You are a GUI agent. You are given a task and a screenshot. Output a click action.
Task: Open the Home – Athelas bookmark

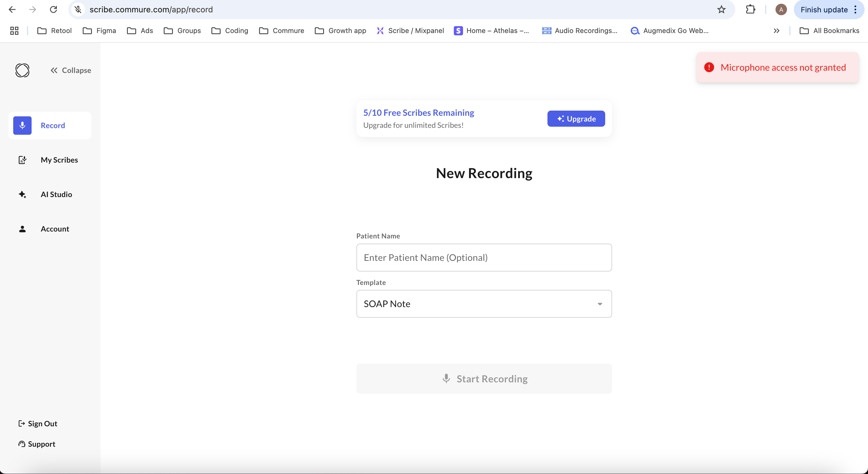tap(492, 31)
